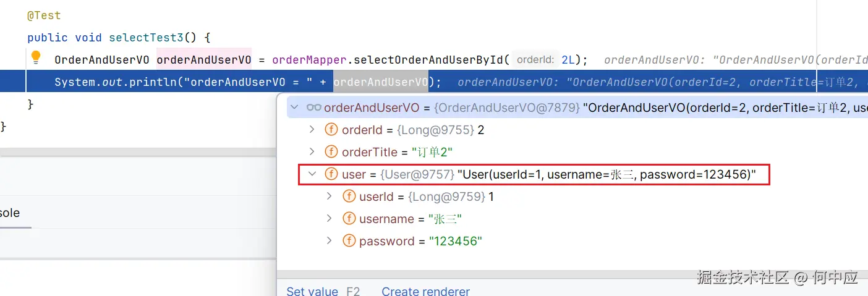
Task: Expand the orderTitle node
Action: point(312,152)
